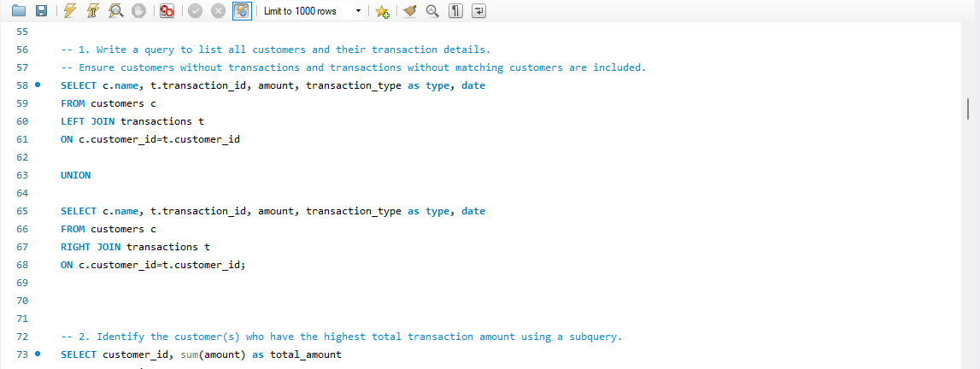
Task: Run explain plan using lightning magnifier icon
Action: (115, 10)
